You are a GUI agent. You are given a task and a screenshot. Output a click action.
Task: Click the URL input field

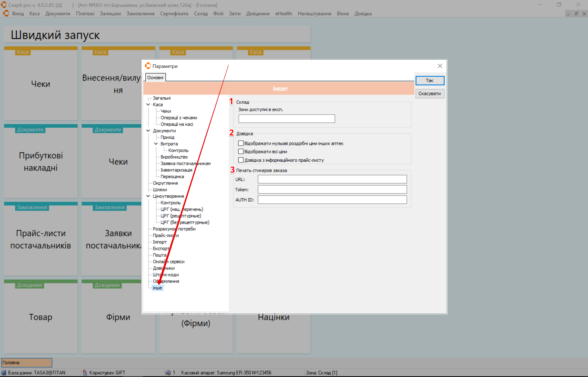click(332, 179)
